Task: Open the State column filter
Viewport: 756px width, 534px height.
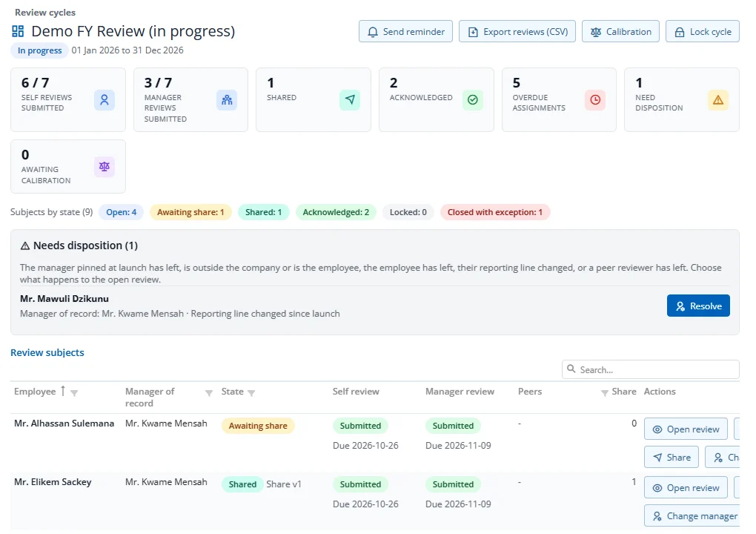Action: click(x=251, y=392)
